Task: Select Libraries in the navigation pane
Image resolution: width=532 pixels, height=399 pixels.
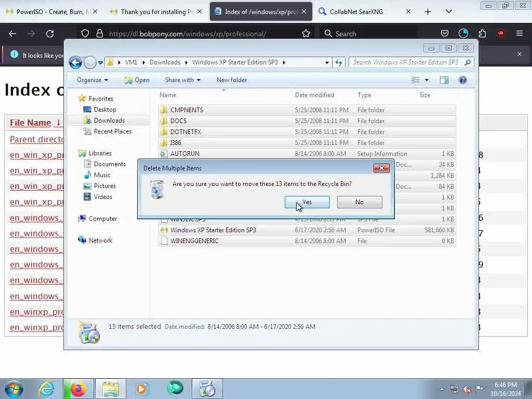Action: tap(100, 153)
